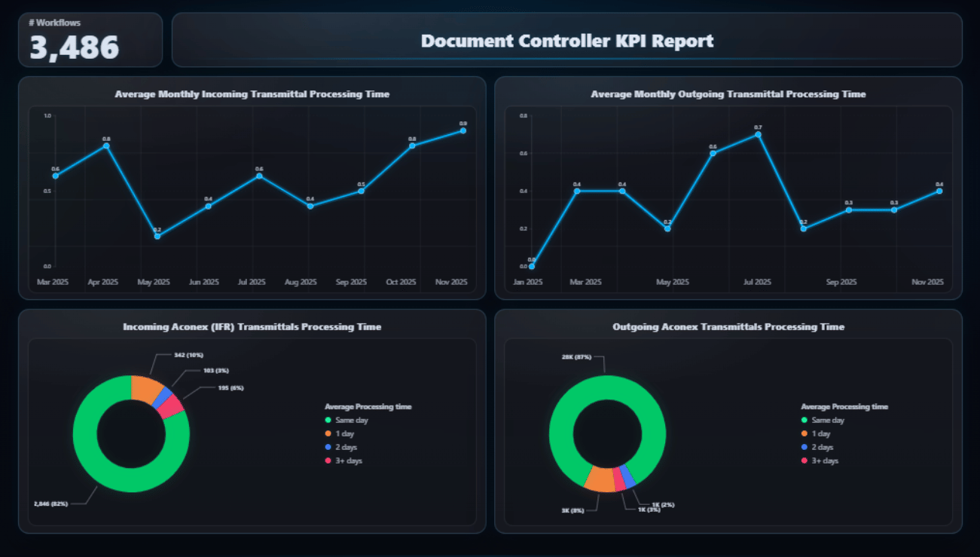
Task: Toggle Same day legend item in incoming donut
Action: click(351, 420)
